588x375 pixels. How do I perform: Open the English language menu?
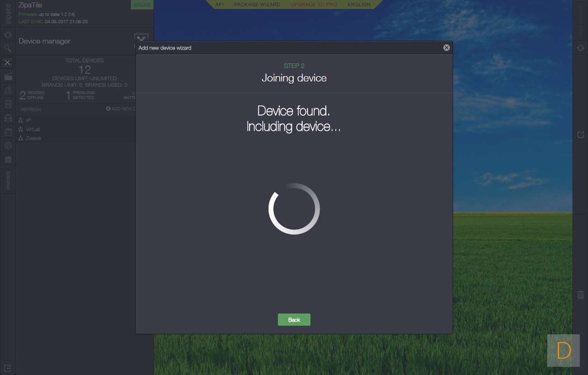pyautogui.click(x=359, y=5)
